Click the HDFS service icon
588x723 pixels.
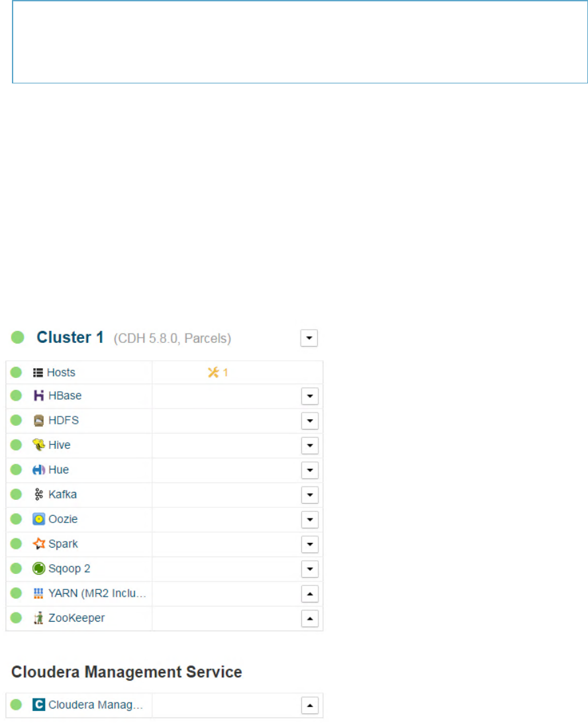coord(38,420)
